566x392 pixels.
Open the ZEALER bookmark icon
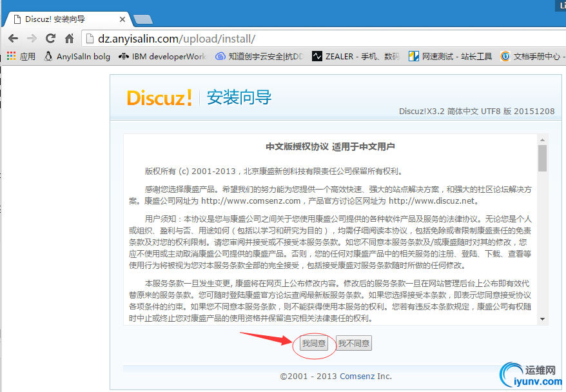[x=317, y=56]
